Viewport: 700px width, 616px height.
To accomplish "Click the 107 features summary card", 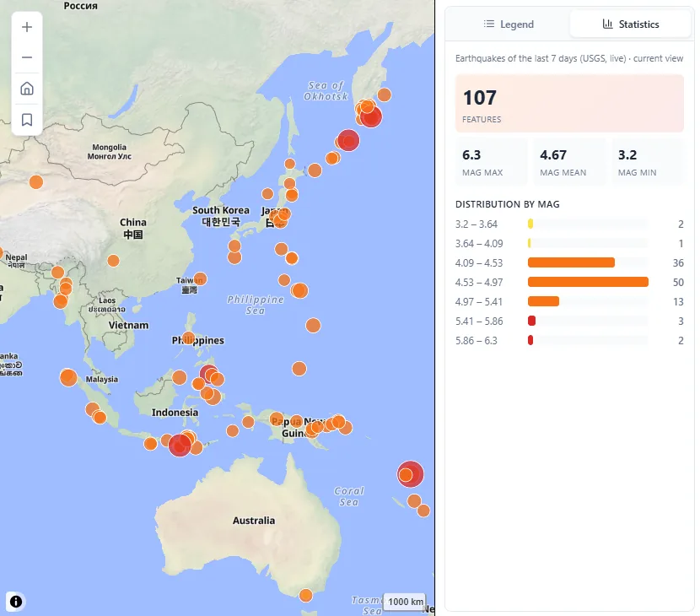I will (569, 103).
